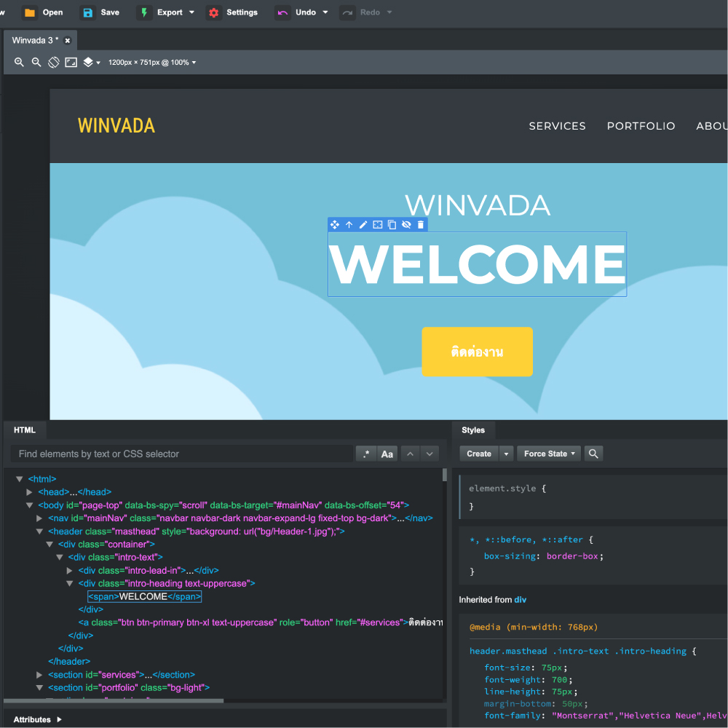Expand the head node in the HTML tree

pyautogui.click(x=30, y=492)
